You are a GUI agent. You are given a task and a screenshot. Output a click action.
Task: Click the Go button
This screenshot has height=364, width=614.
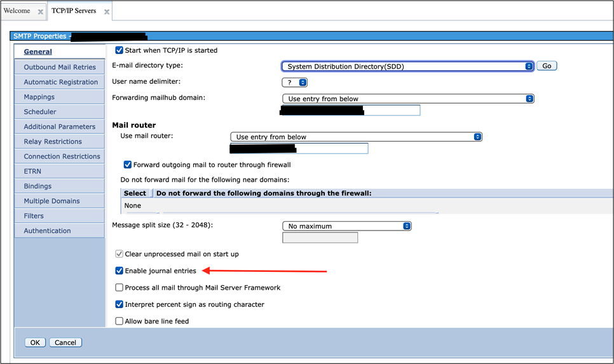[547, 66]
